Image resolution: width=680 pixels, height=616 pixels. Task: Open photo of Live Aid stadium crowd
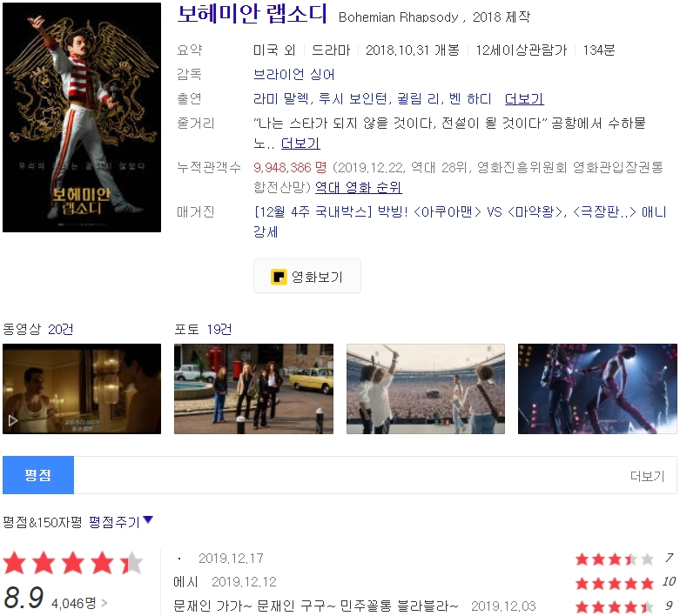coord(426,389)
